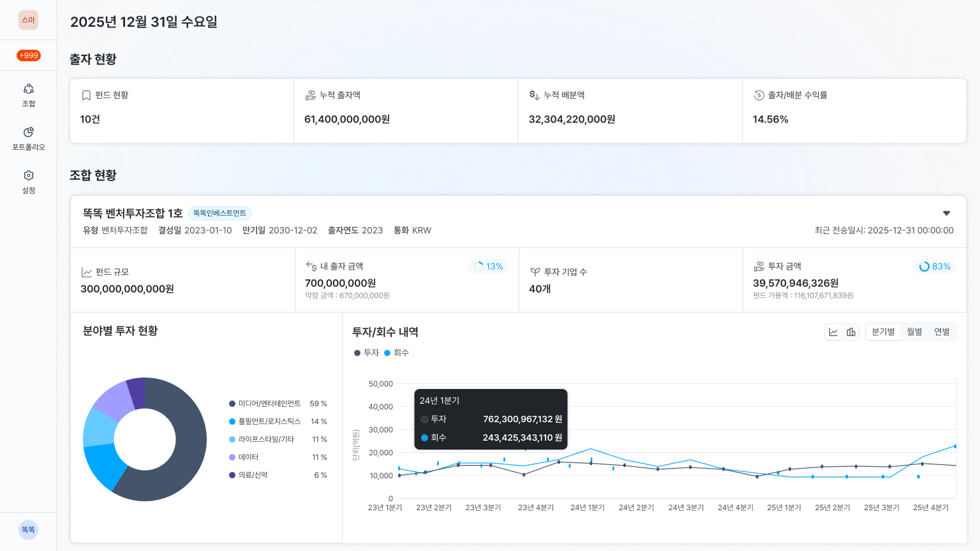Click the 똑똑인베스트먼트 tag
The width and height of the screenshot is (980, 551).
pyautogui.click(x=219, y=213)
